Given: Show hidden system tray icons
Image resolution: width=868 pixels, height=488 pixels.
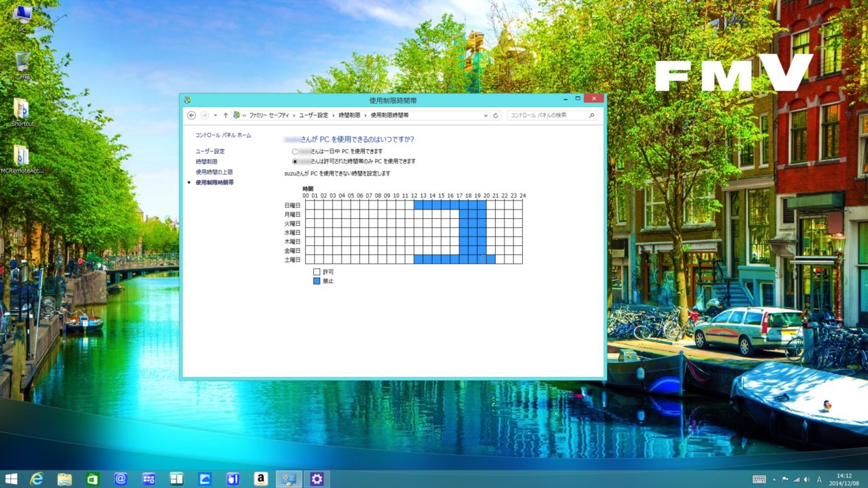Looking at the screenshot, I should point(774,479).
